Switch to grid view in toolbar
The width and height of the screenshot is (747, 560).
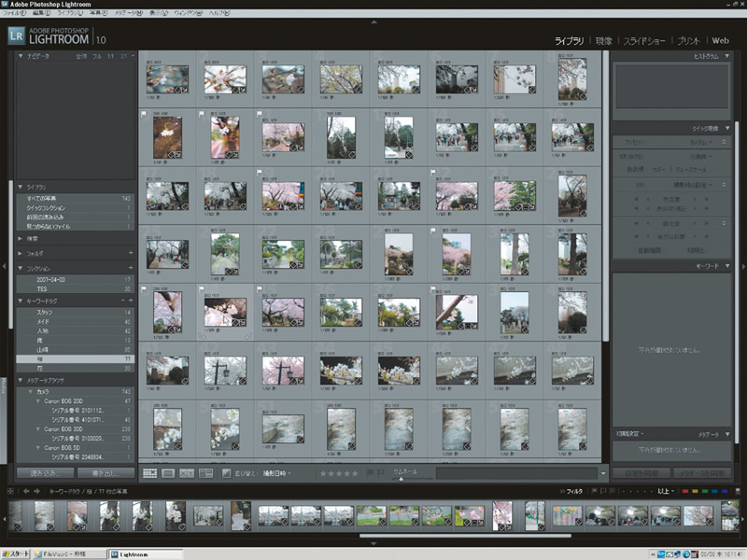[x=149, y=474]
